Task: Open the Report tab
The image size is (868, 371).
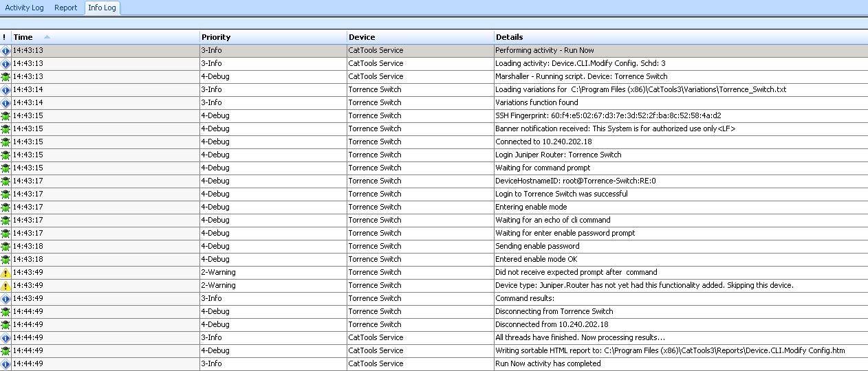Action: [66, 8]
